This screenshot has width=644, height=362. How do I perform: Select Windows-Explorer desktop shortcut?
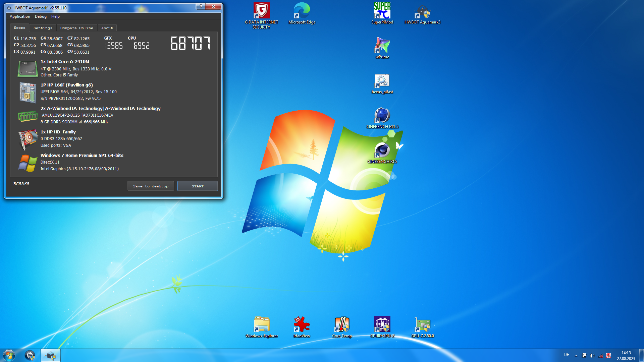(261, 327)
